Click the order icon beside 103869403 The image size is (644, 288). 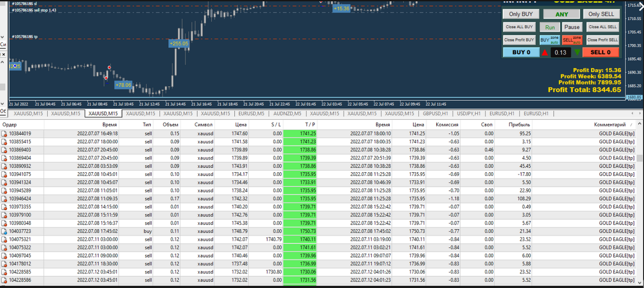4,150
